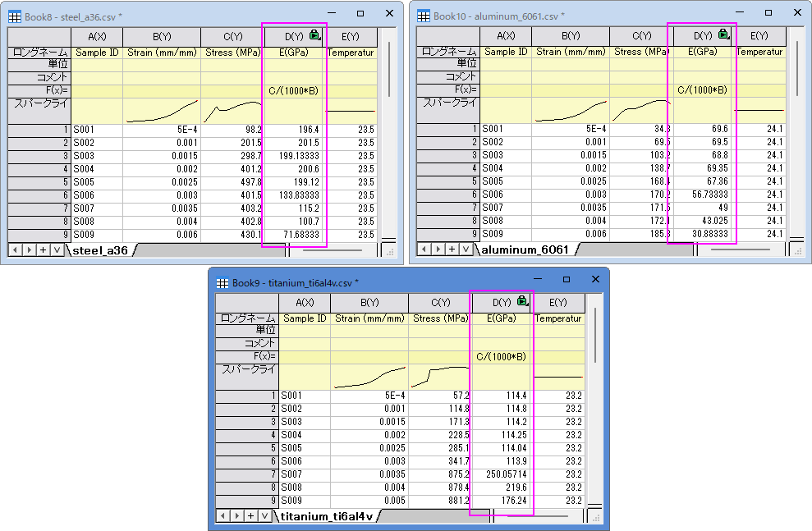Click cell 133.83333 in Book8
Screen dimensions: 812x531
pos(294,195)
